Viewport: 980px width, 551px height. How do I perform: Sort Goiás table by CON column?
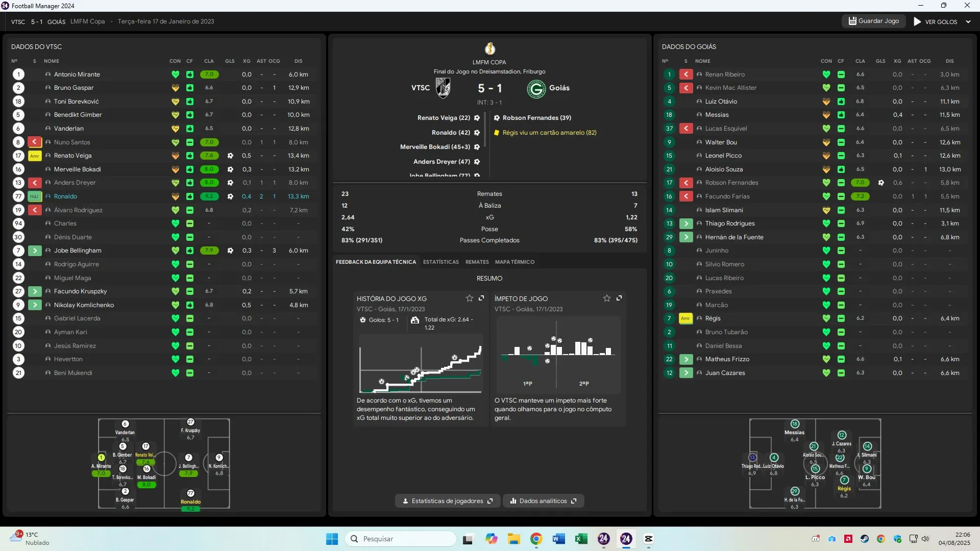coord(826,61)
